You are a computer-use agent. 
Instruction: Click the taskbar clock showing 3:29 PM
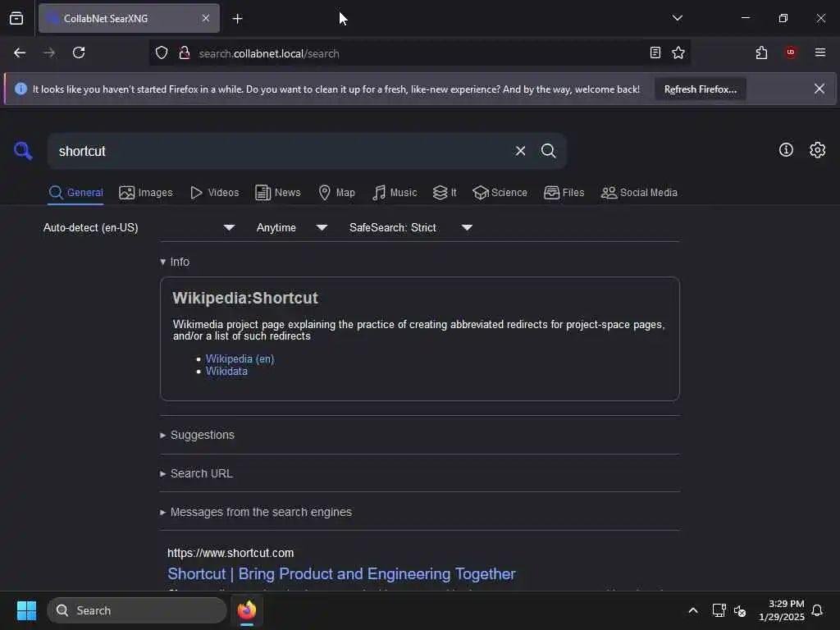[781, 610]
